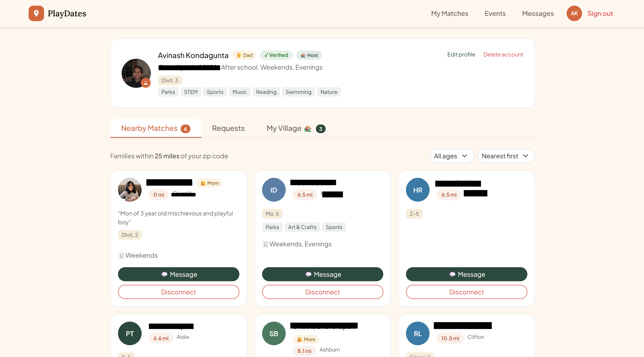644x357 pixels.
Task: Click the Divit, 3 child tag
Action: pos(170,81)
